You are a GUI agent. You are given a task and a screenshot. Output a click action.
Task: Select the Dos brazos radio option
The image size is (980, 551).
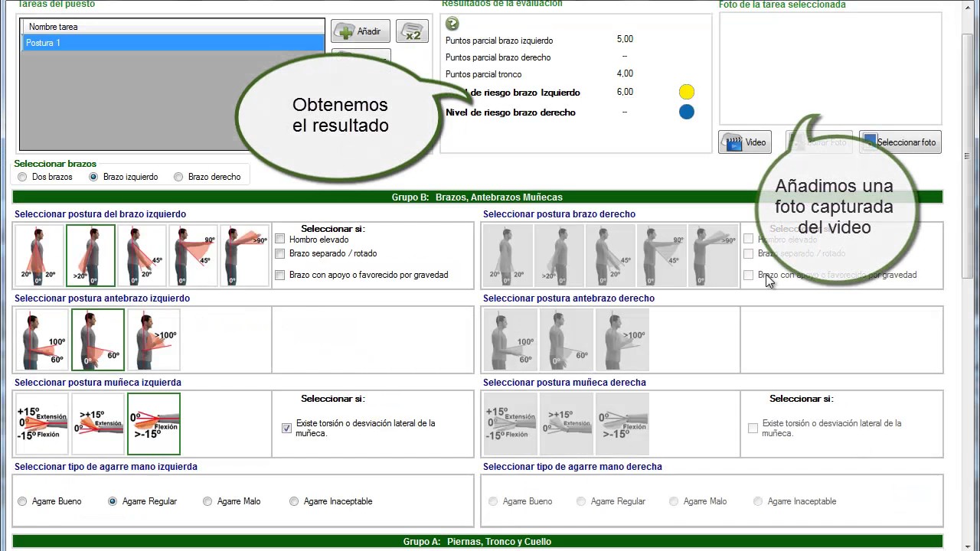[x=22, y=177]
